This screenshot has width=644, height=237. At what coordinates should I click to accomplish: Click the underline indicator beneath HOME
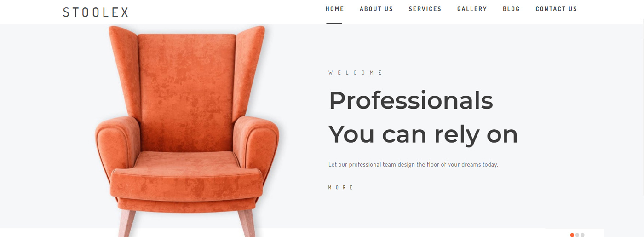coord(334,23)
